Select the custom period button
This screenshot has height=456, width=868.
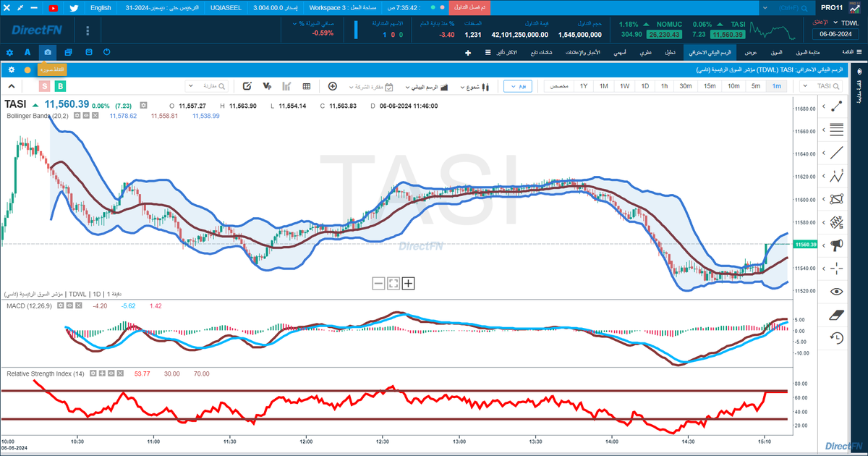coord(559,86)
